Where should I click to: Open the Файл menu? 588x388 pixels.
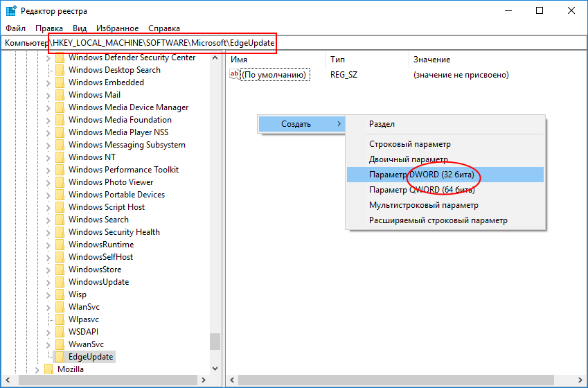15,28
